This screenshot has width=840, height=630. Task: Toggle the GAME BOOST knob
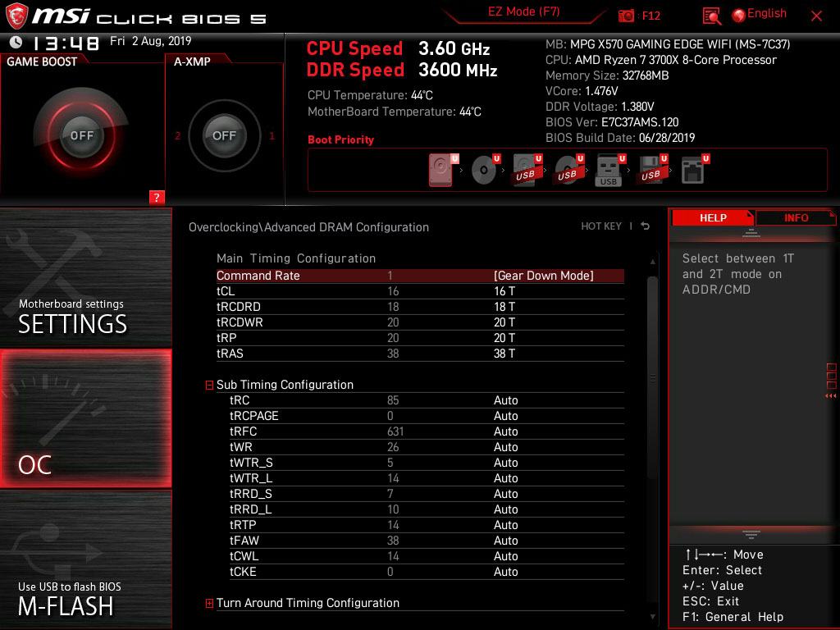tap(81, 135)
